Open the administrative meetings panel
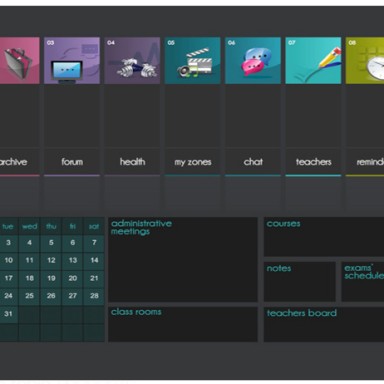 (x=183, y=260)
